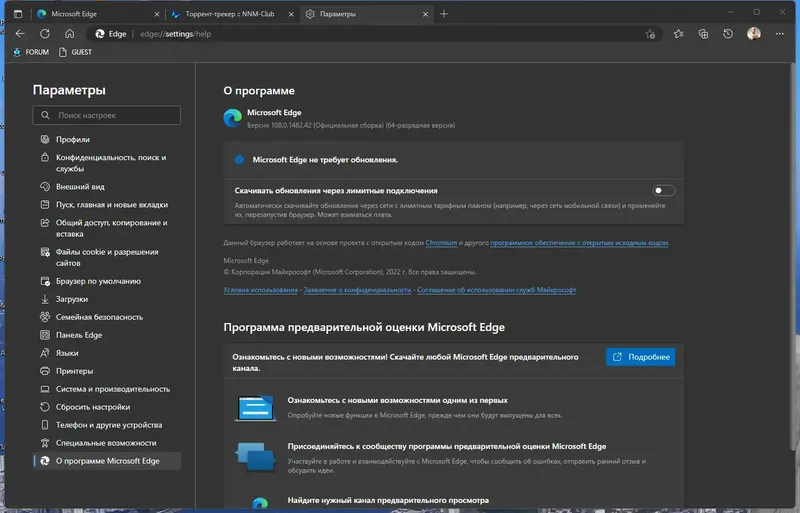
Task: Select О программе Microsoft Edge item
Action: [107, 461]
